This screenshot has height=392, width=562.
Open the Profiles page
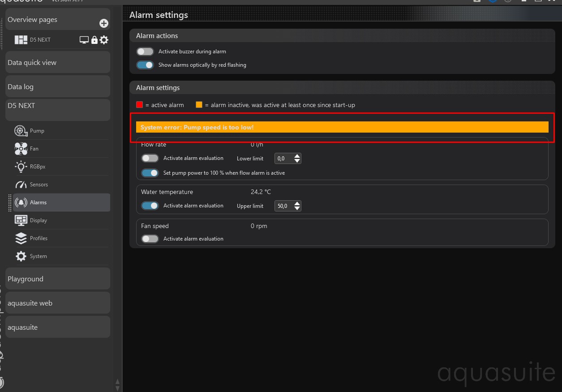61,238
